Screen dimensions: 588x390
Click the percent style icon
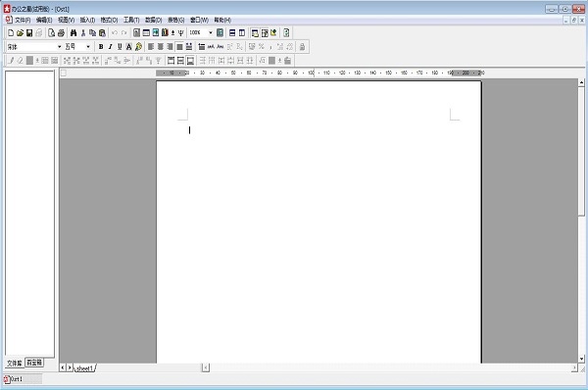click(262, 47)
